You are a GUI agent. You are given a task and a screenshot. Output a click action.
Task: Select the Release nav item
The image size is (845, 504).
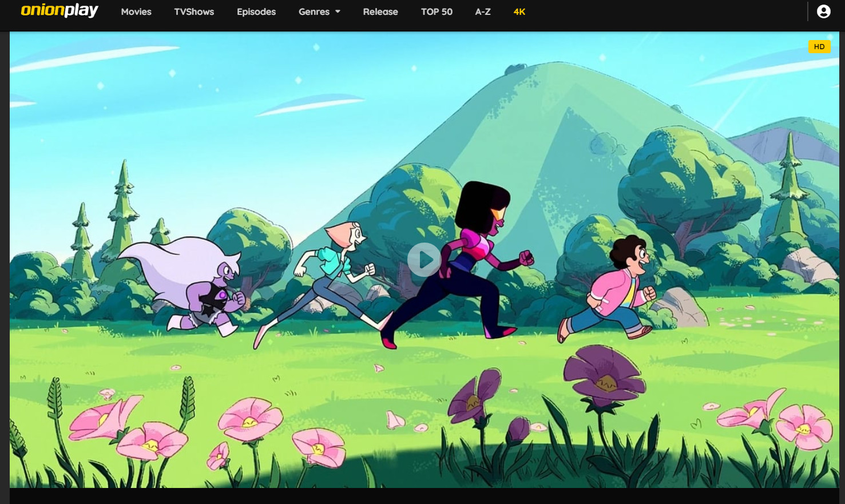coord(380,11)
